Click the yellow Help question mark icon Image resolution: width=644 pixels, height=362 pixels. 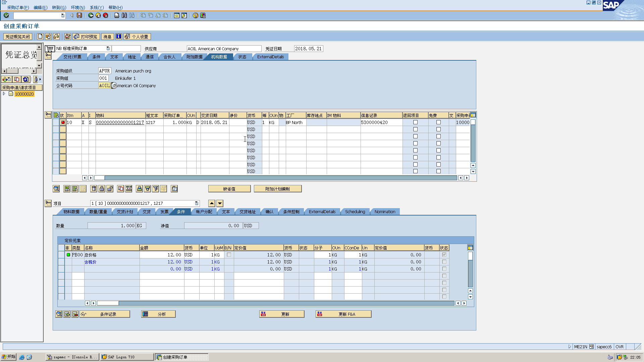pyautogui.click(x=196, y=15)
